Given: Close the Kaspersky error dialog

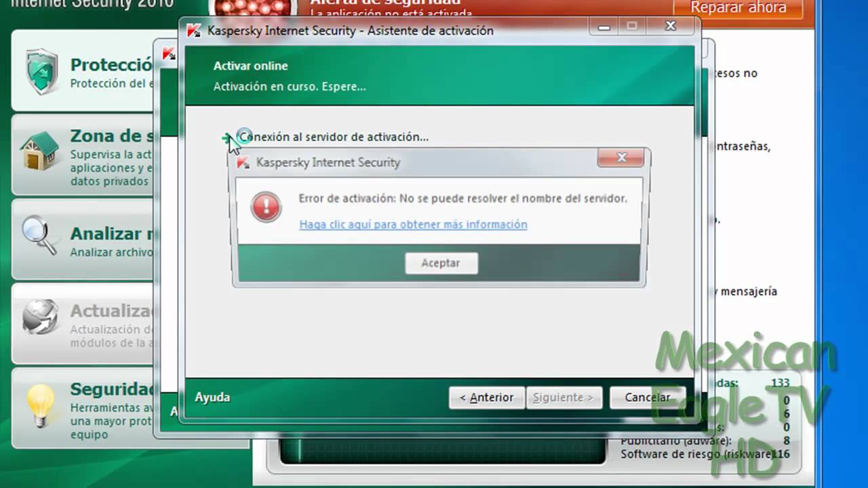Looking at the screenshot, I should click(621, 158).
